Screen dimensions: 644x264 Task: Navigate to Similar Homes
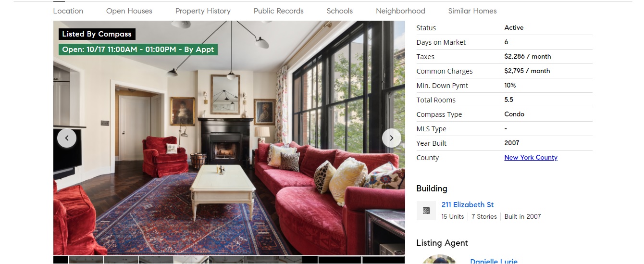(472, 11)
